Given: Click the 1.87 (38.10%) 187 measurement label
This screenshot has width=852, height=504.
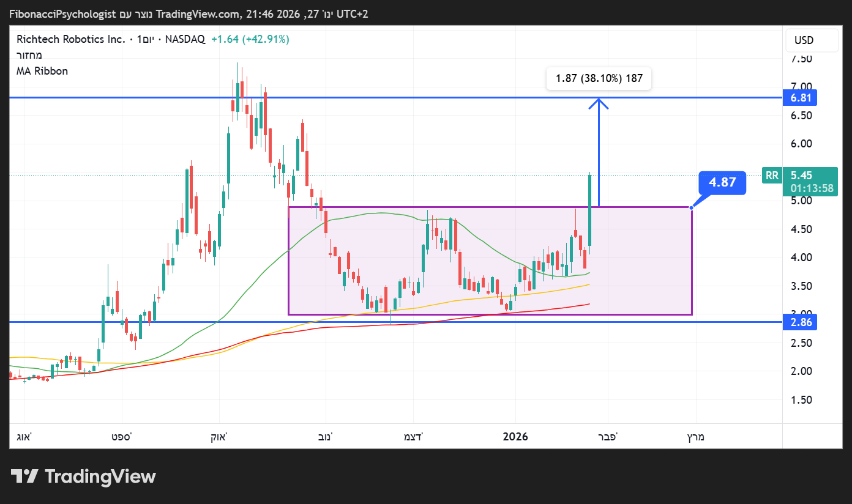Looking at the screenshot, I should coord(599,78).
